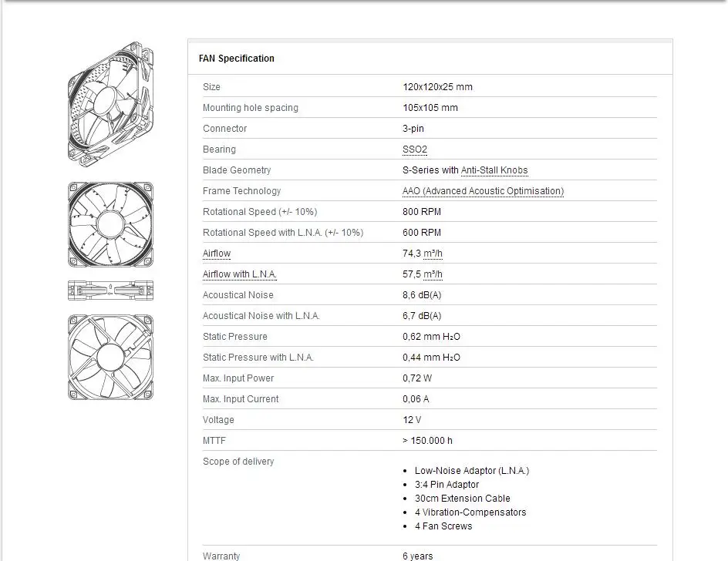Click the 30cm Extension Cable item
This screenshot has width=728, height=561.
[x=463, y=499]
